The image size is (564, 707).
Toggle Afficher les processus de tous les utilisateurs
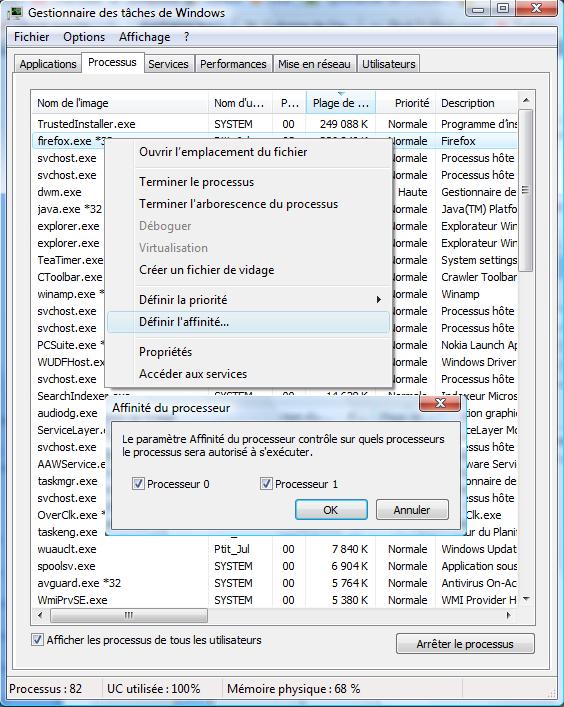38,639
